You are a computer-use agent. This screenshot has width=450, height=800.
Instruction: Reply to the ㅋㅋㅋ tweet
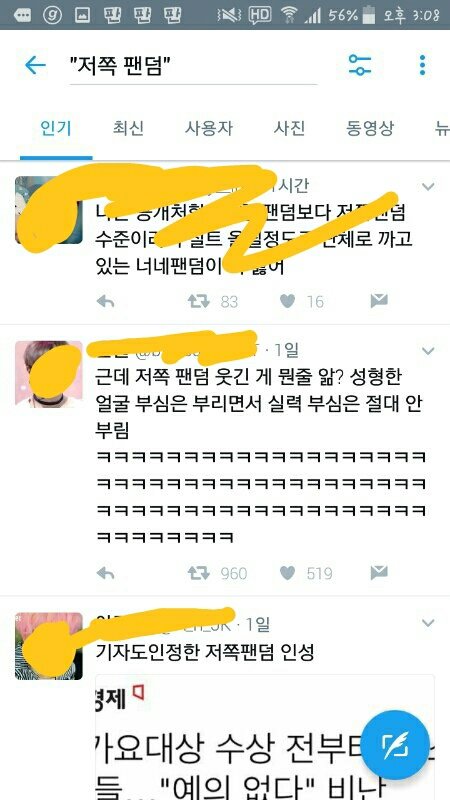pyautogui.click(x=105, y=573)
